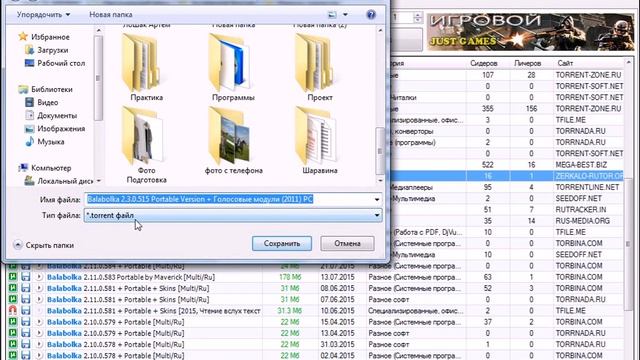Click save floppy icon on 07.06.2015 row
The height and width of the screenshot is (360, 640).
tap(26, 299)
